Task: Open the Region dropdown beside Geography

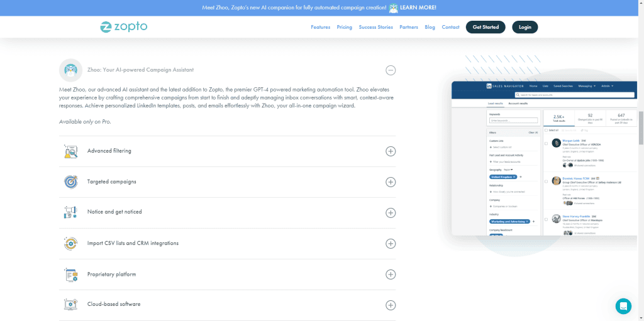Action: tap(508, 170)
